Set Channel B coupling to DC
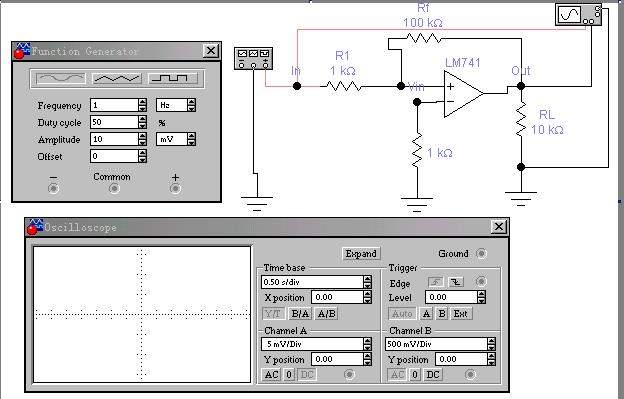 click(x=433, y=375)
